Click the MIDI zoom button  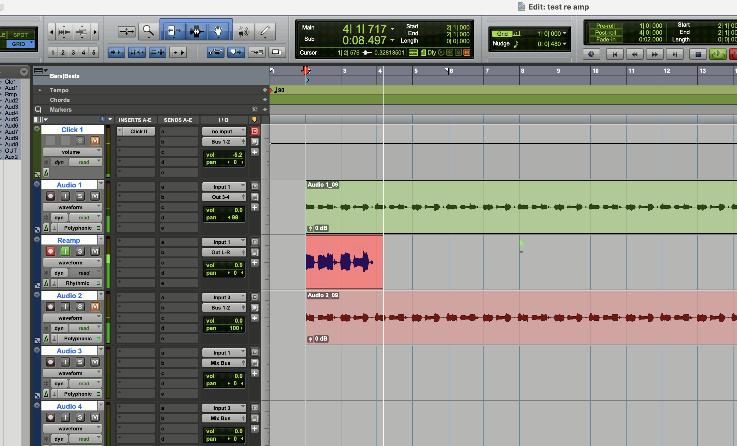81,32
